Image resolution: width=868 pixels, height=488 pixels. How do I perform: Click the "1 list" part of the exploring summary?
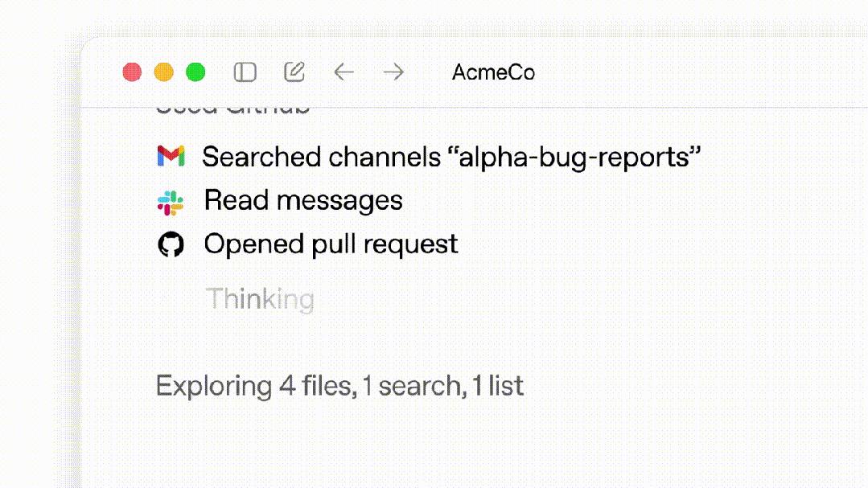click(498, 386)
